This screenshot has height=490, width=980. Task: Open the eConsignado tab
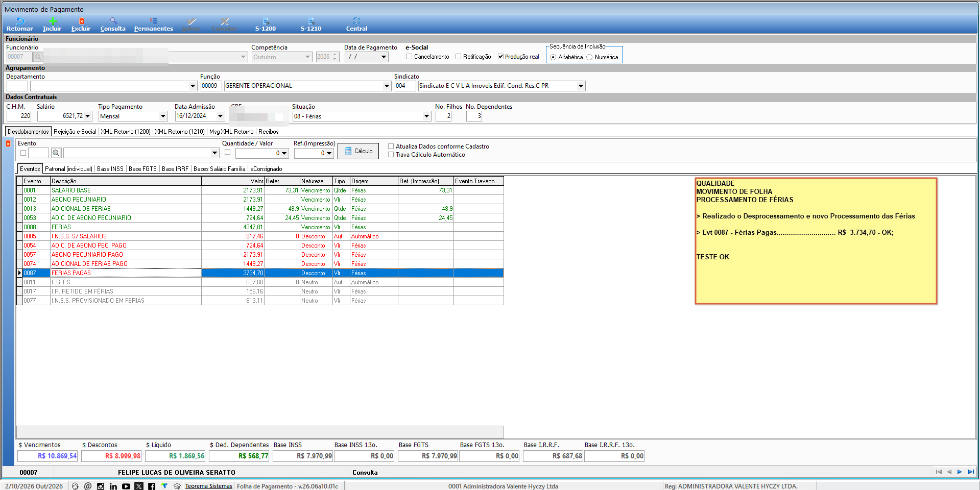pos(266,169)
